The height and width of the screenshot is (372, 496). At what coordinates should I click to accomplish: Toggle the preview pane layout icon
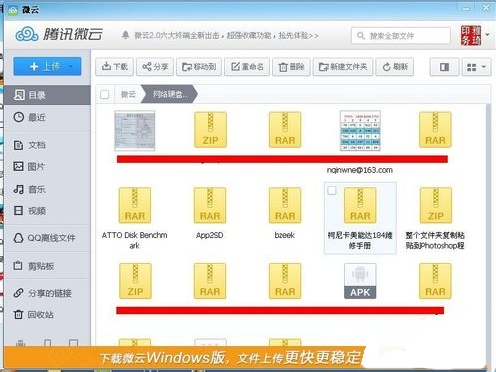(x=444, y=67)
